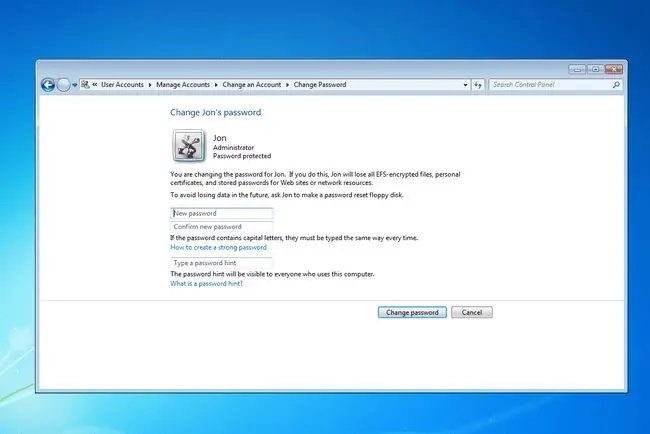650x434 pixels.
Task: Go to Change an Account breadcrumb
Action: click(x=252, y=85)
